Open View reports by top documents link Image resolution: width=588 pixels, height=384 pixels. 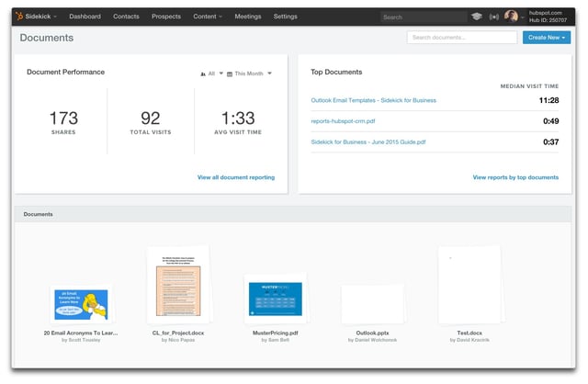pos(515,177)
